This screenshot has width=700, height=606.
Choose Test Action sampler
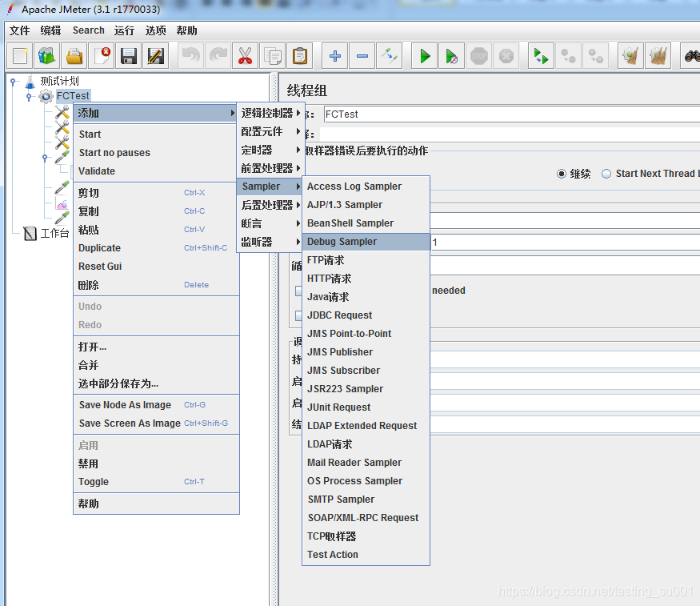tap(366, 555)
